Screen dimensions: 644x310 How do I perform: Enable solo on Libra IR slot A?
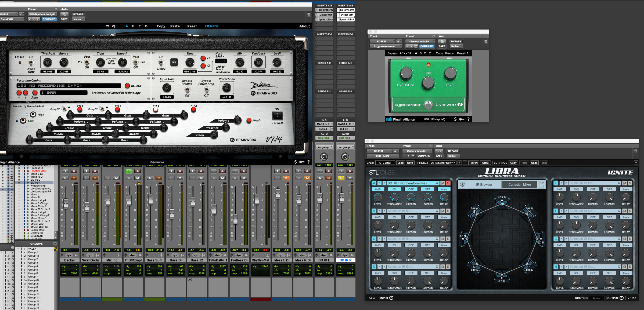click(x=448, y=183)
